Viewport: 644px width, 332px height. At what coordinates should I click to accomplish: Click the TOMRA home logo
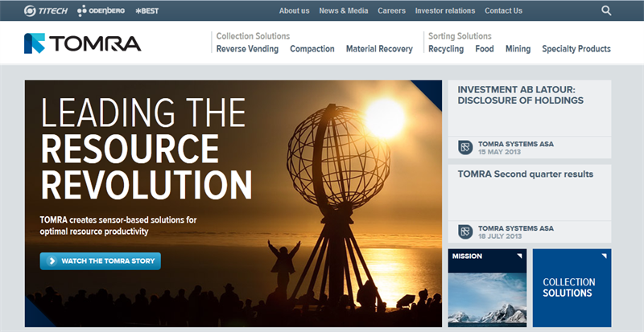click(83, 43)
